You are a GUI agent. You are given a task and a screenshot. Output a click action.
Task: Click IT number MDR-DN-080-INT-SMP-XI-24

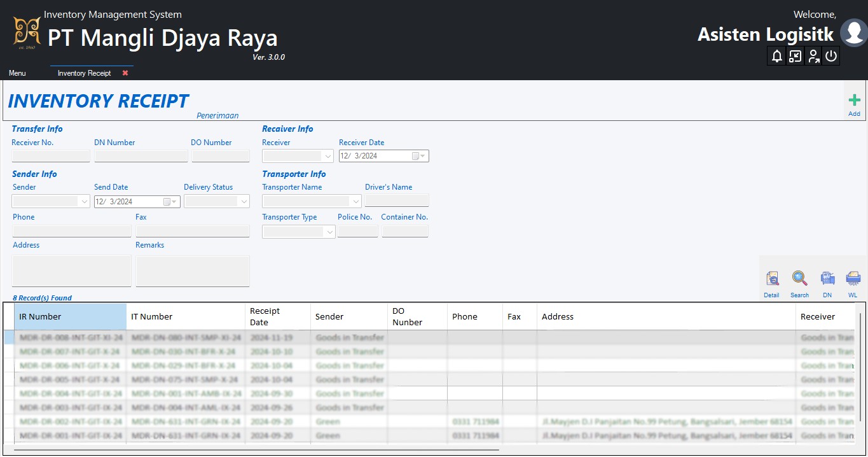point(186,337)
